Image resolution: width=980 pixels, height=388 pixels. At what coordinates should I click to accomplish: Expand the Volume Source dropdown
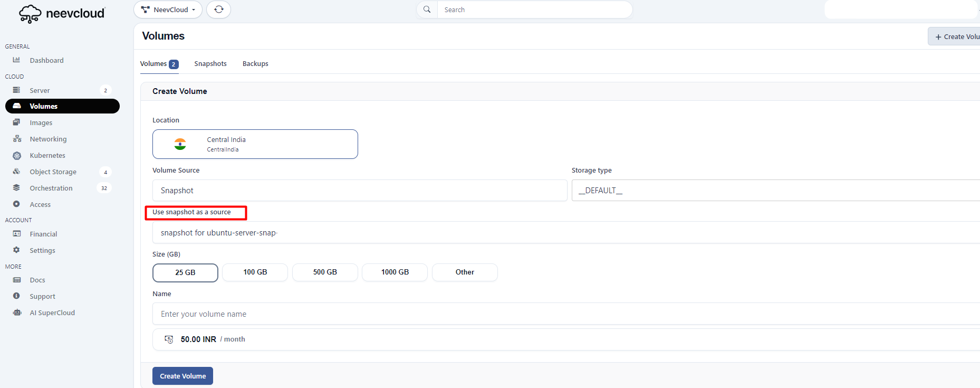tap(359, 191)
